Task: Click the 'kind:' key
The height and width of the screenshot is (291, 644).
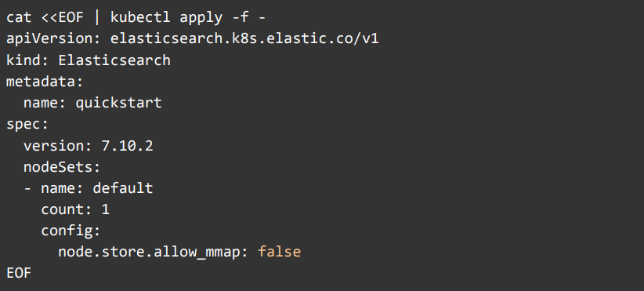Action: coord(28,60)
